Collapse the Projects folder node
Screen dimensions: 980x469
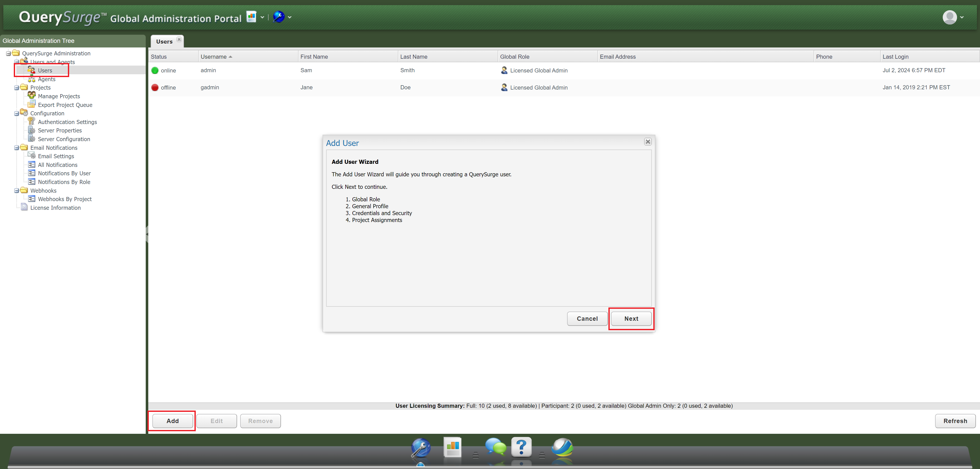(x=17, y=88)
